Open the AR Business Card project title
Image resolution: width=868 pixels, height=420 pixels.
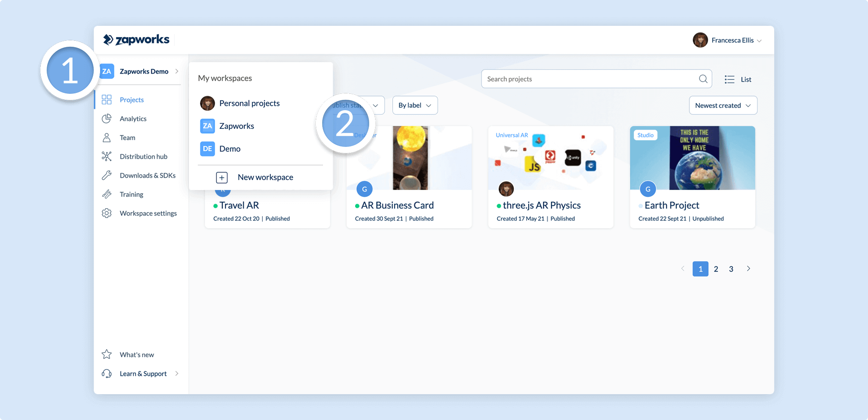pos(397,205)
